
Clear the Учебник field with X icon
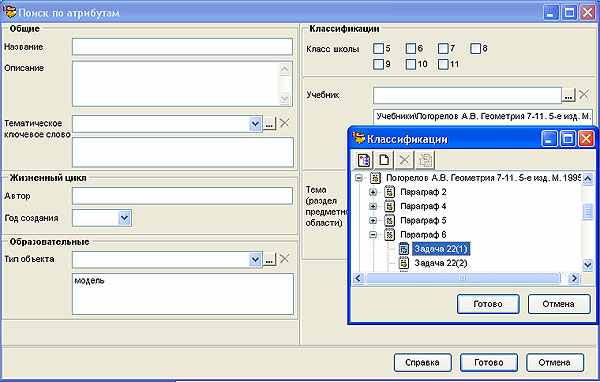(584, 95)
